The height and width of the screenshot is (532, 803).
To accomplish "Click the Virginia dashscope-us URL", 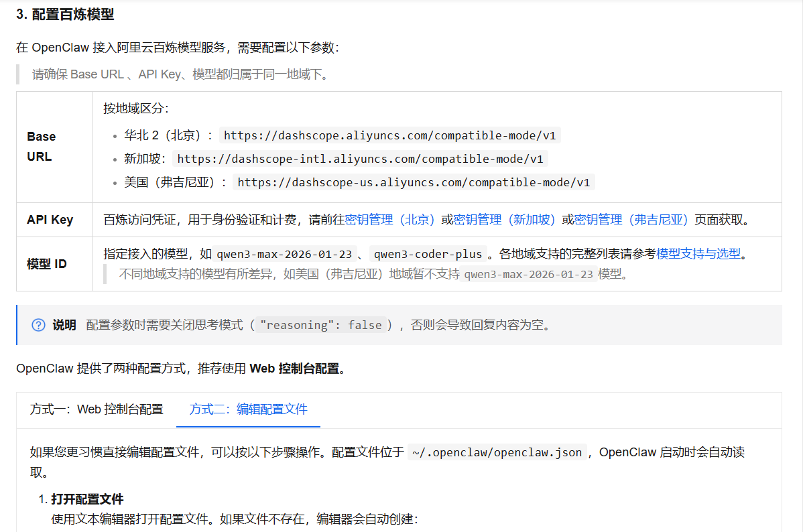I will [414, 183].
